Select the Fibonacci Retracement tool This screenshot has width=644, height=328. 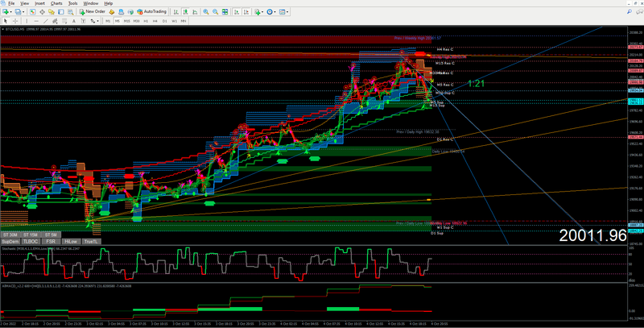pyautogui.click(x=64, y=21)
